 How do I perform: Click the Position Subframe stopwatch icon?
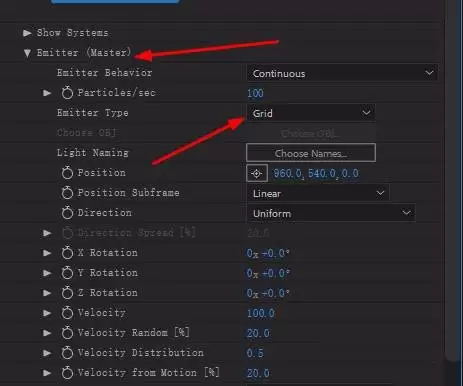67,193
